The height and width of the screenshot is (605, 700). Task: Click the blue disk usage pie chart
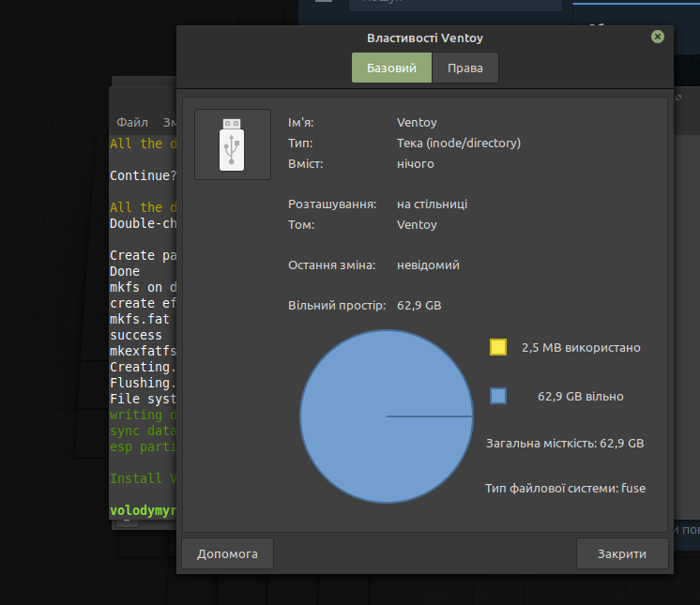[387, 416]
